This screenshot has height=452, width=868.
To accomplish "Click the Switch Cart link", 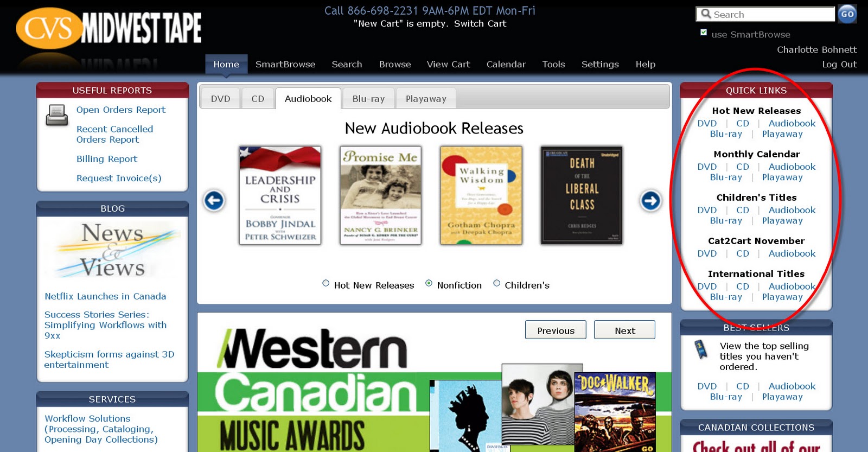I will click(x=480, y=24).
